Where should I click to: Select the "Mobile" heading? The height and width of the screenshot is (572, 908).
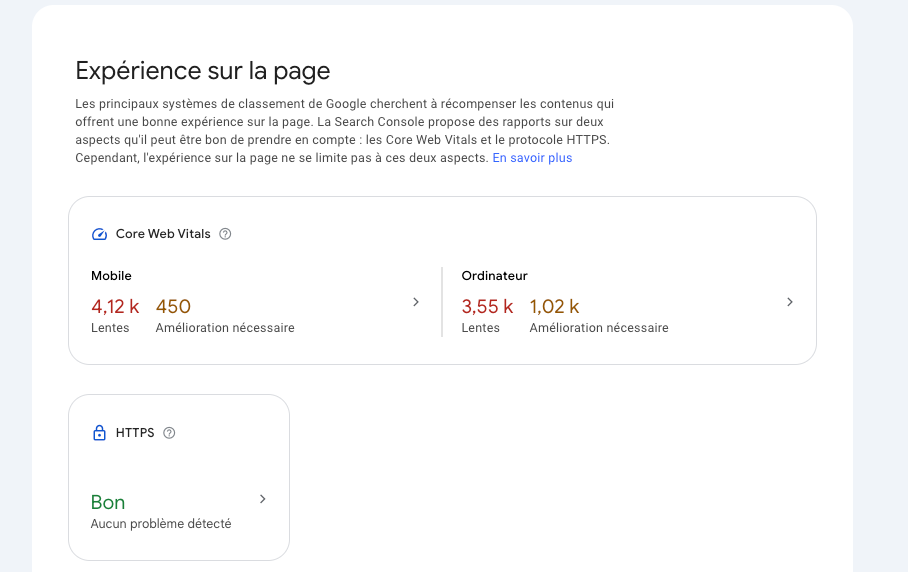point(111,276)
